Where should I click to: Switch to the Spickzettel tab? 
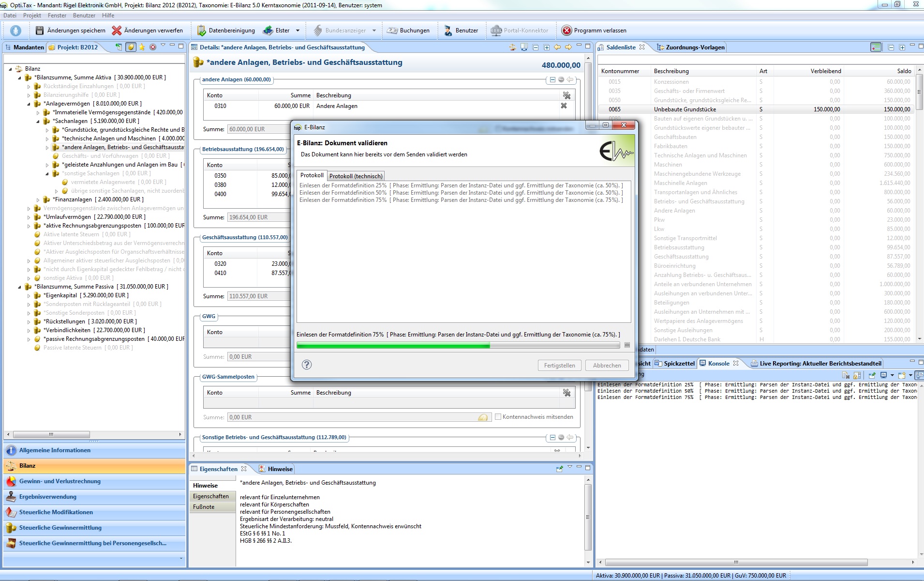click(674, 363)
